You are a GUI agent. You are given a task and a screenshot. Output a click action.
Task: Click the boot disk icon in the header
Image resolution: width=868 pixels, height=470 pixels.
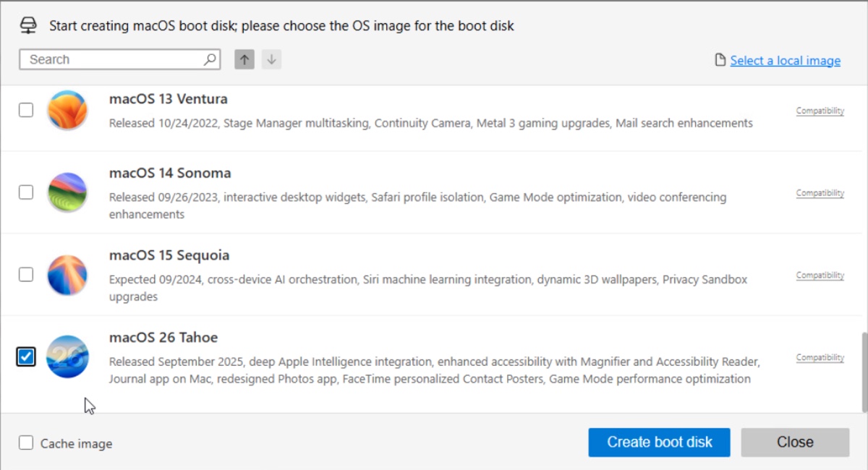tap(28, 25)
